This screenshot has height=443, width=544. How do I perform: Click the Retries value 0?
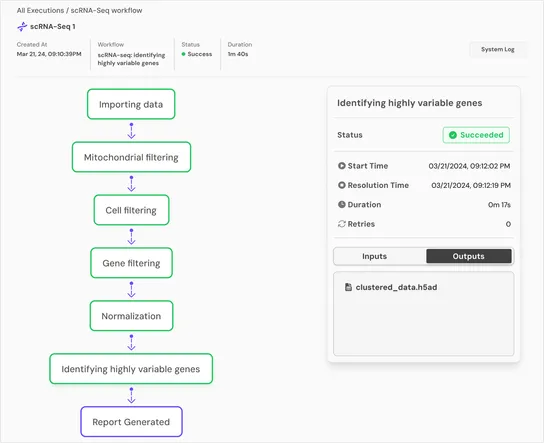pyautogui.click(x=508, y=224)
